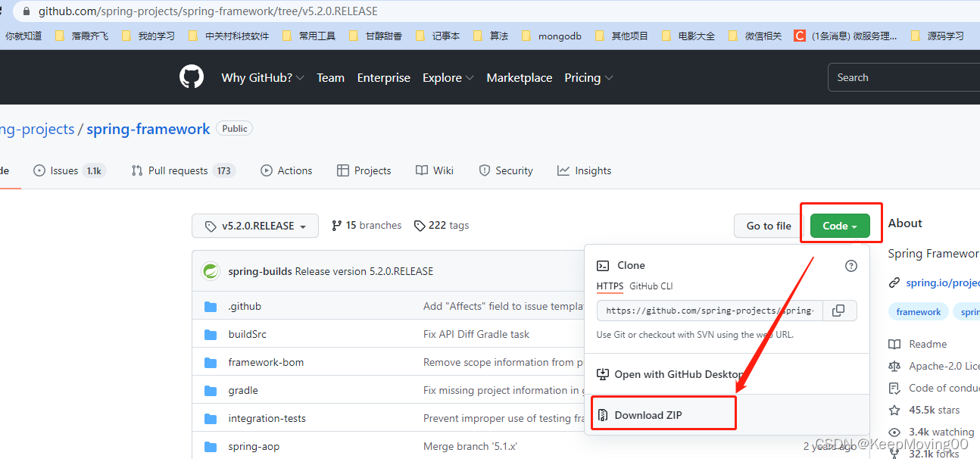Select the HTTPS clone tab
Viewport: 980px width, 459px height.
[x=610, y=286]
